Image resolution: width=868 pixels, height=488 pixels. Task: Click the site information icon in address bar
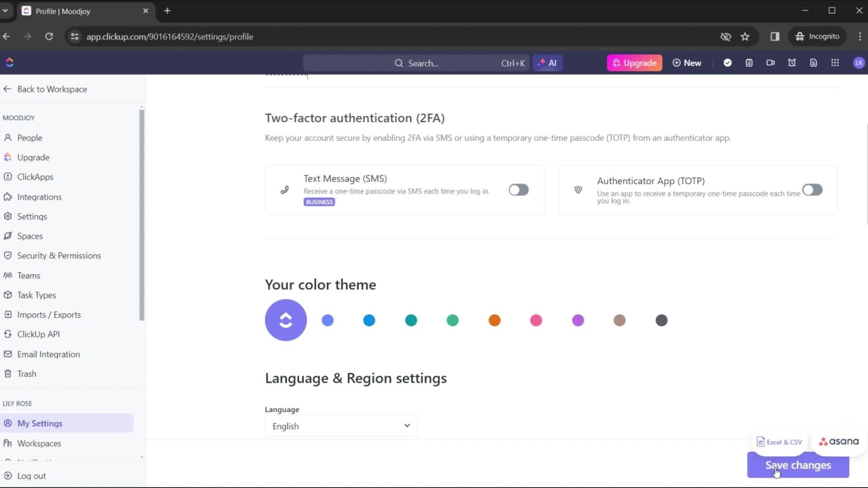pos(75,37)
